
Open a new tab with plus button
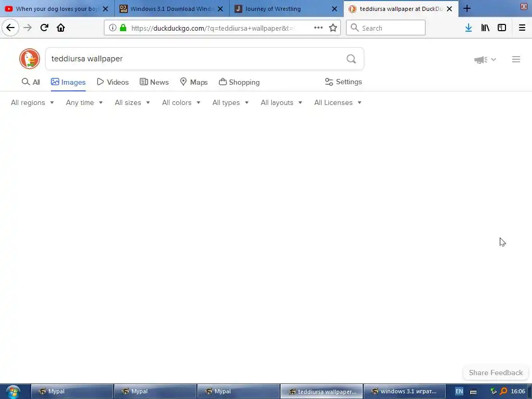click(467, 8)
